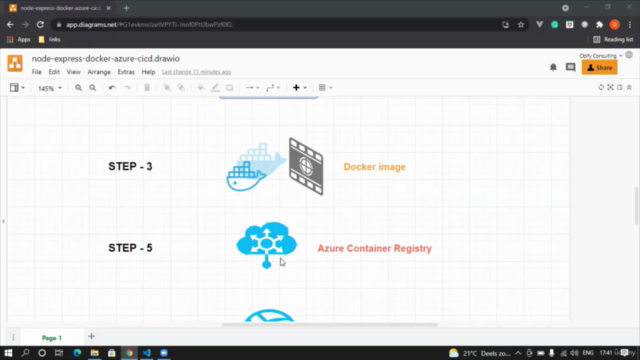
Task: Open sidebar view dropdown
Action: [x=17, y=88]
